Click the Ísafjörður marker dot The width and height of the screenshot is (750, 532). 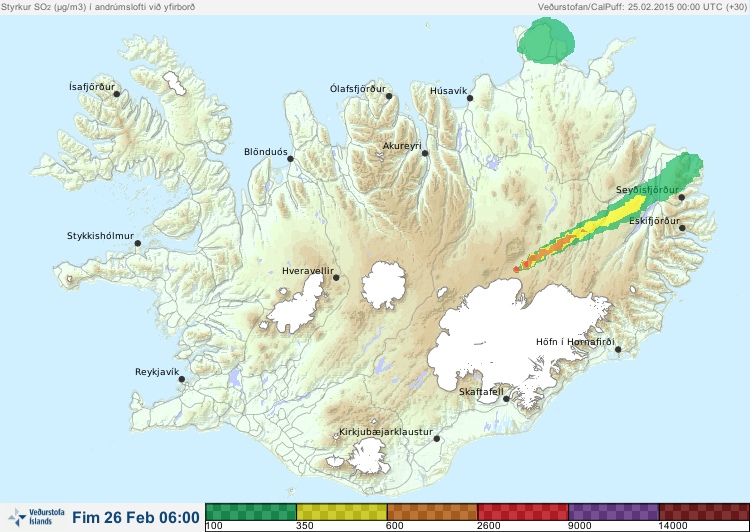click(116, 94)
